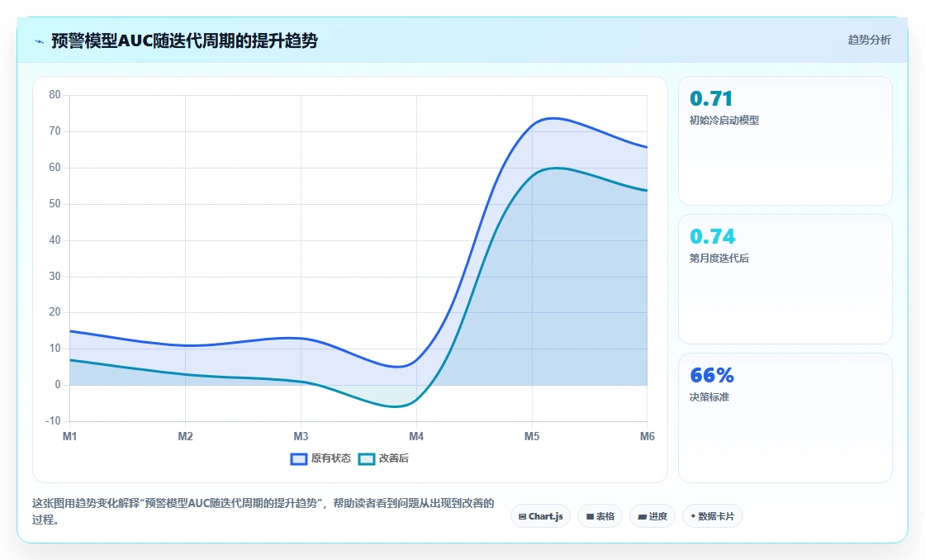
Task: Click the icon inside the Chart.js tag
Action: pyautogui.click(x=522, y=517)
